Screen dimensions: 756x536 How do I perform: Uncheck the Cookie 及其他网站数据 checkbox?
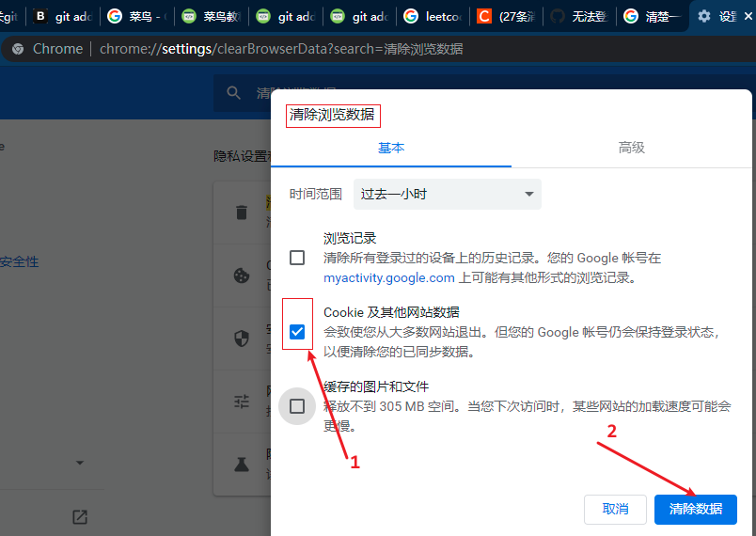[297, 332]
